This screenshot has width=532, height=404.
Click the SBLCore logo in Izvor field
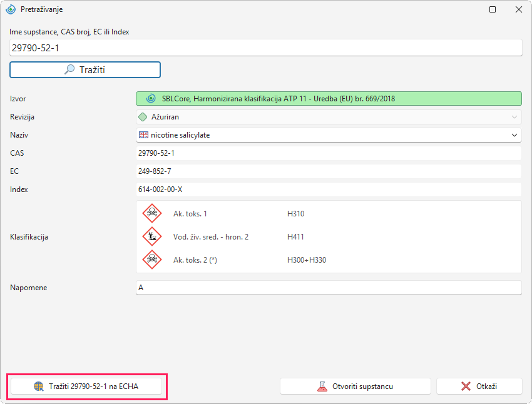pyautogui.click(x=151, y=99)
